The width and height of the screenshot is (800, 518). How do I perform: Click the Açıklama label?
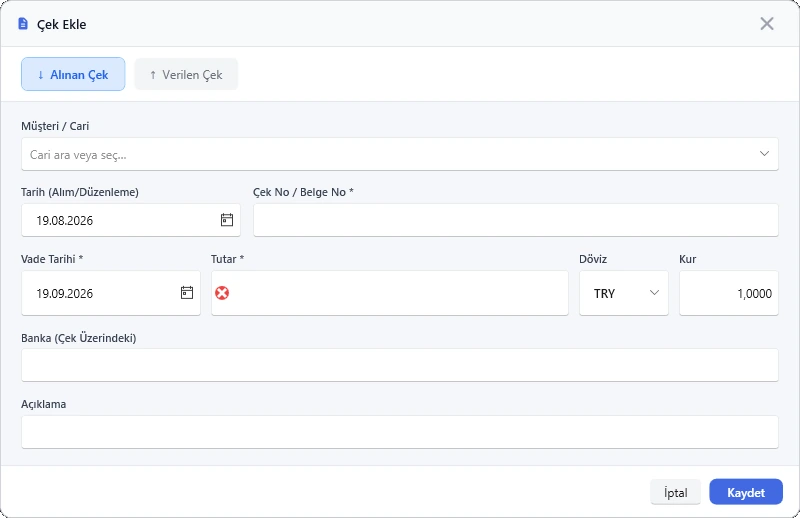(43, 404)
